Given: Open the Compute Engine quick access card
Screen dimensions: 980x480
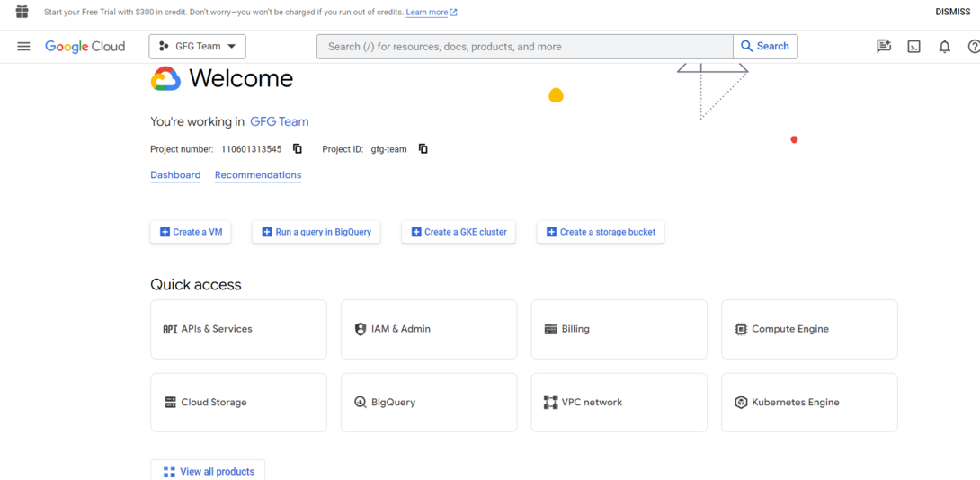Looking at the screenshot, I should tap(809, 329).
